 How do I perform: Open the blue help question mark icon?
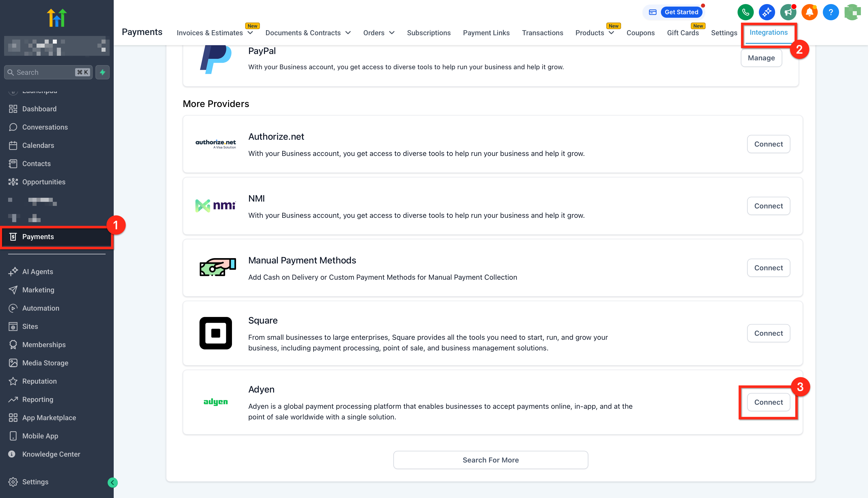[x=830, y=12]
